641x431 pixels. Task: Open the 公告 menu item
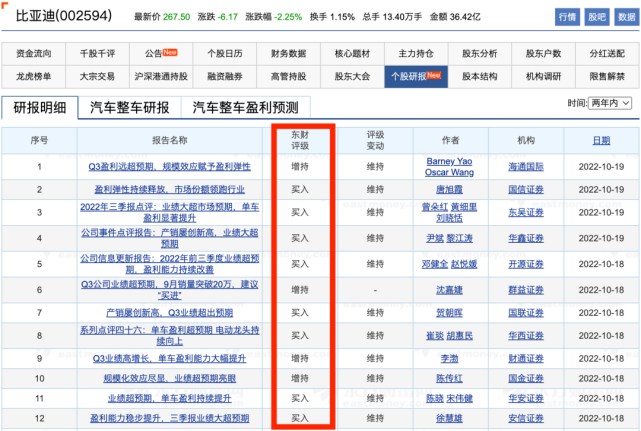(161, 54)
